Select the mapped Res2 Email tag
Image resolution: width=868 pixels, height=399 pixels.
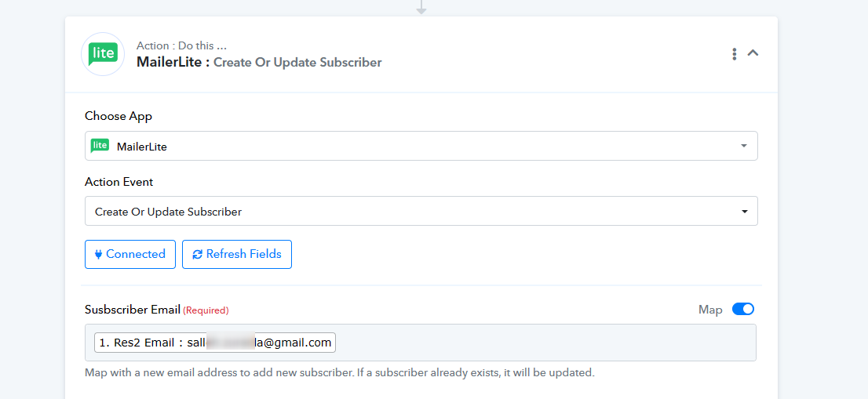[x=215, y=343]
